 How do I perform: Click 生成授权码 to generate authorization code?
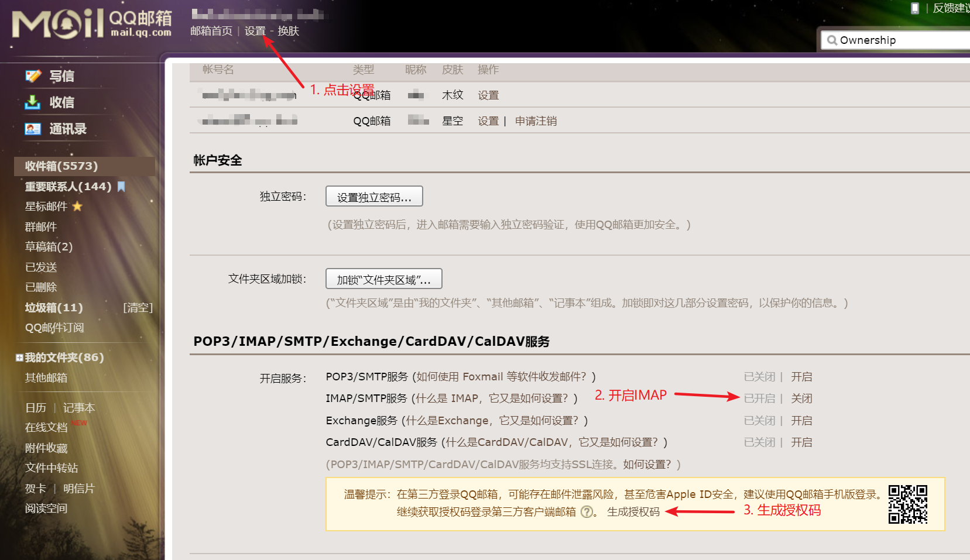coord(633,512)
